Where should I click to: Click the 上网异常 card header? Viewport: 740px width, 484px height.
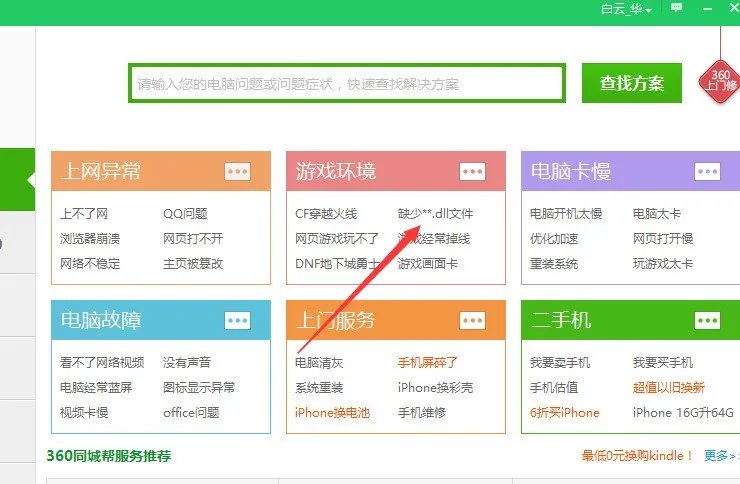click(161, 171)
